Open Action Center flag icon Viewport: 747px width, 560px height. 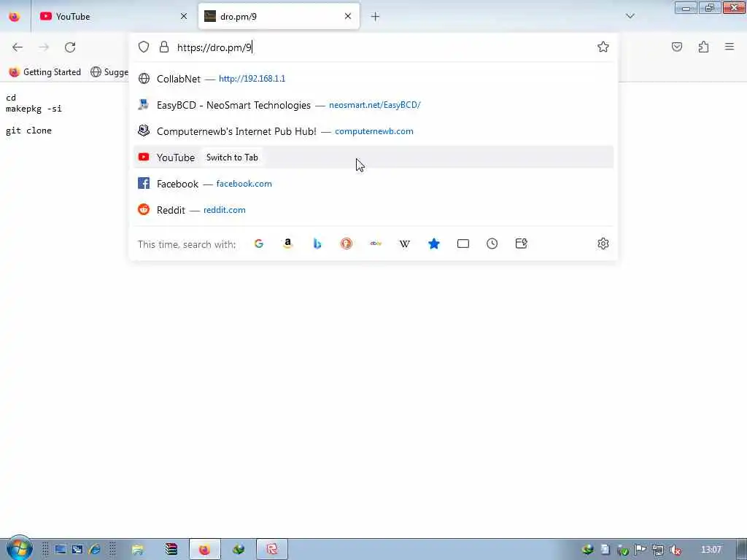click(640, 550)
